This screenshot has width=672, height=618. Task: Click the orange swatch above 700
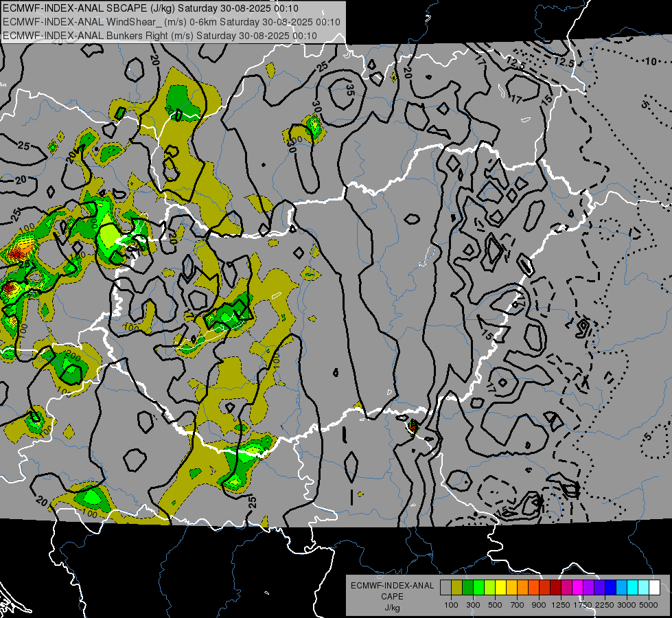click(523, 588)
